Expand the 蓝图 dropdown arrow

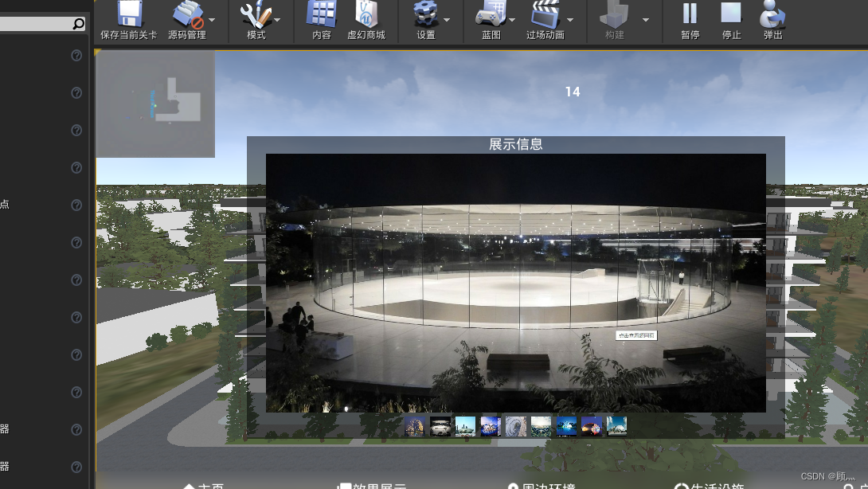click(x=512, y=20)
